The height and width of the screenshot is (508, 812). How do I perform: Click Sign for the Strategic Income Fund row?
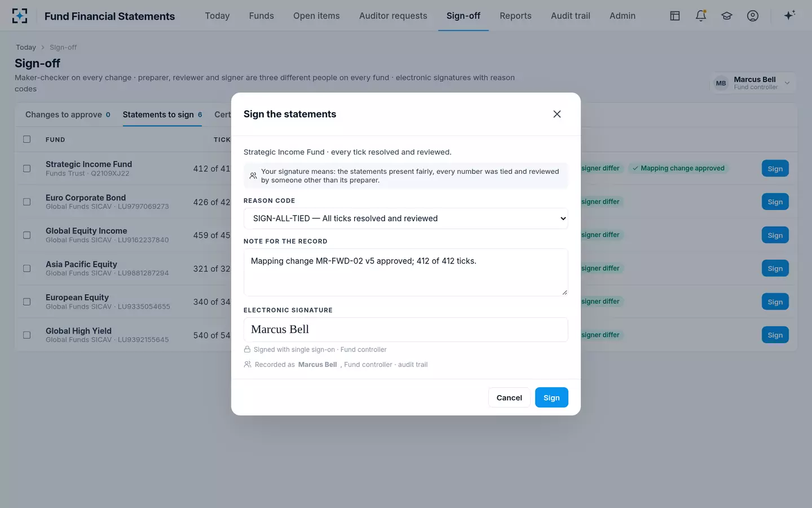pos(775,168)
